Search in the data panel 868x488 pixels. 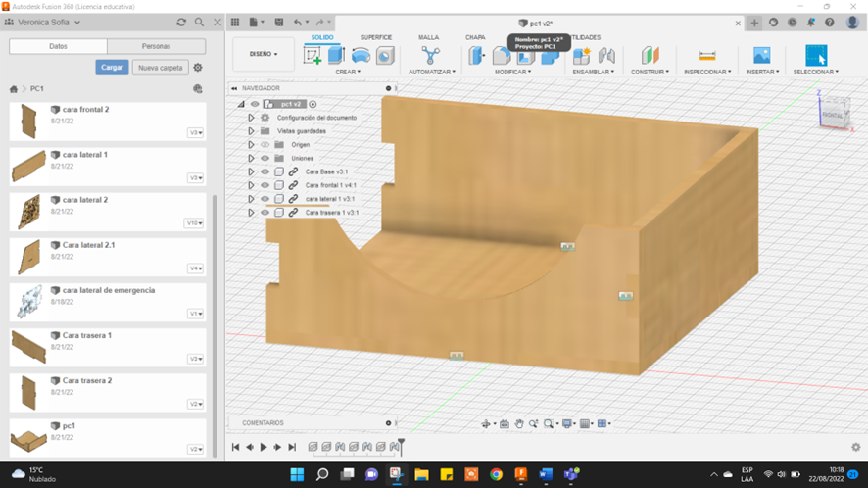pyautogui.click(x=199, y=23)
